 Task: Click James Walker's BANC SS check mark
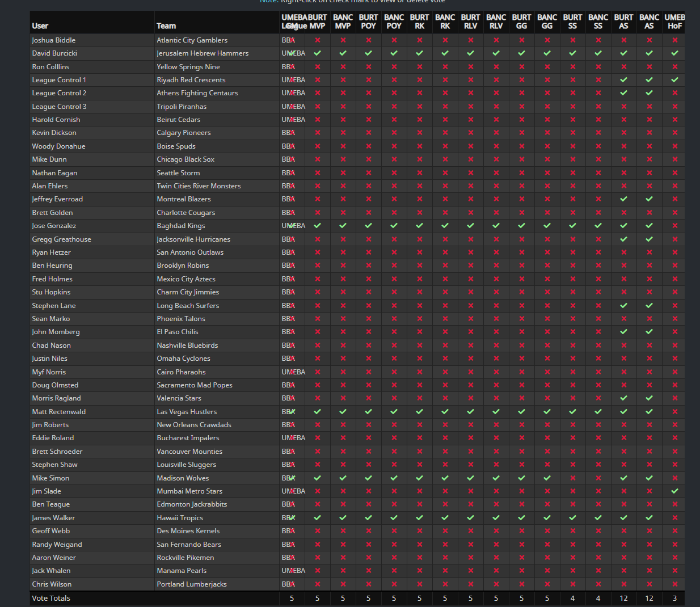click(598, 518)
